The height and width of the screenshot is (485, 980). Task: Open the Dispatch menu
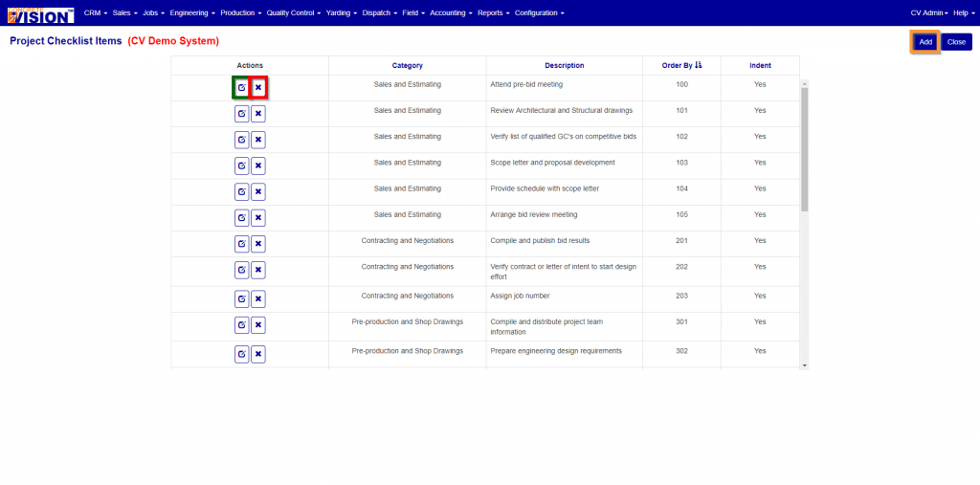click(379, 13)
